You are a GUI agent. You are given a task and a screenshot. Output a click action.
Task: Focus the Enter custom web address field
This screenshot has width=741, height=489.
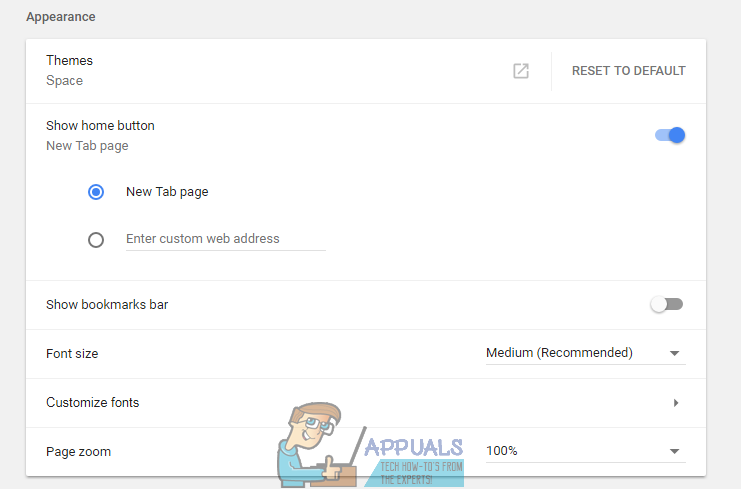225,239
